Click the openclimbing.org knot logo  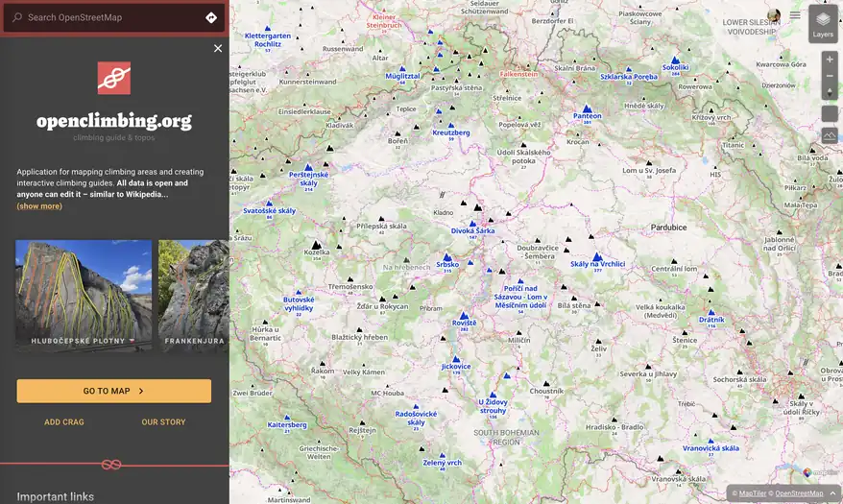(114, 78)
